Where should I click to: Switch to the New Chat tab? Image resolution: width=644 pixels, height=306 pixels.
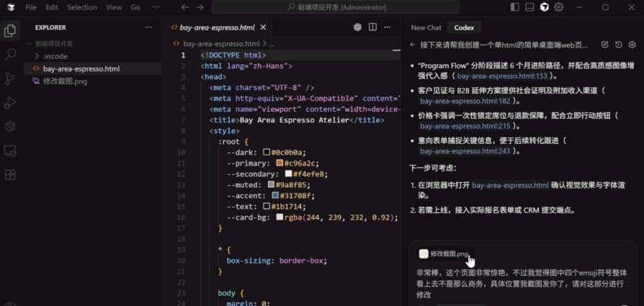[426, 27]
